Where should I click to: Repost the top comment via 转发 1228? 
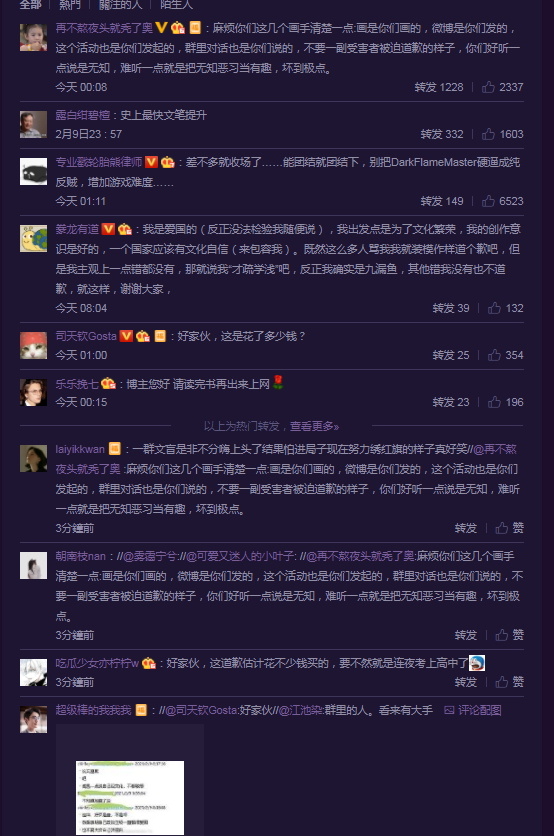439,87
